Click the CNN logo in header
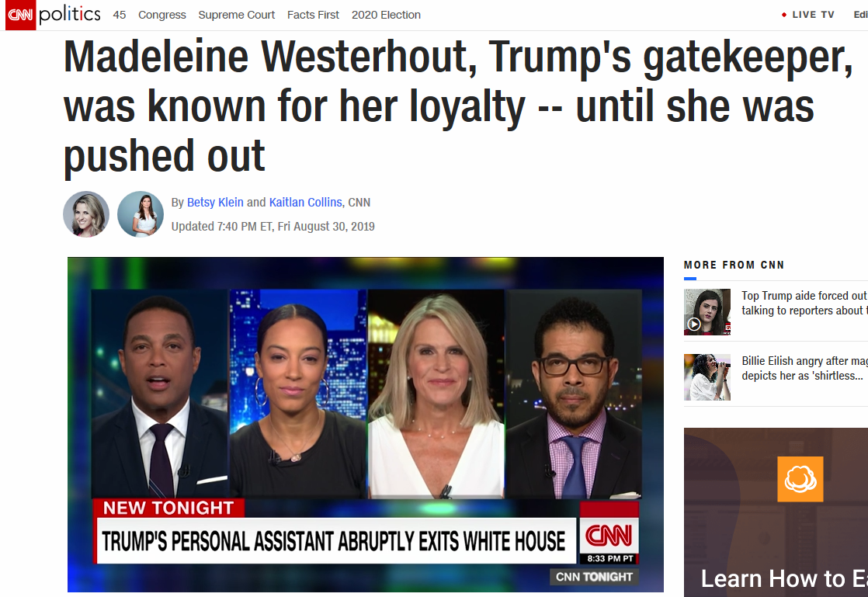Screen dimensions: 868x597 (20, 15)
